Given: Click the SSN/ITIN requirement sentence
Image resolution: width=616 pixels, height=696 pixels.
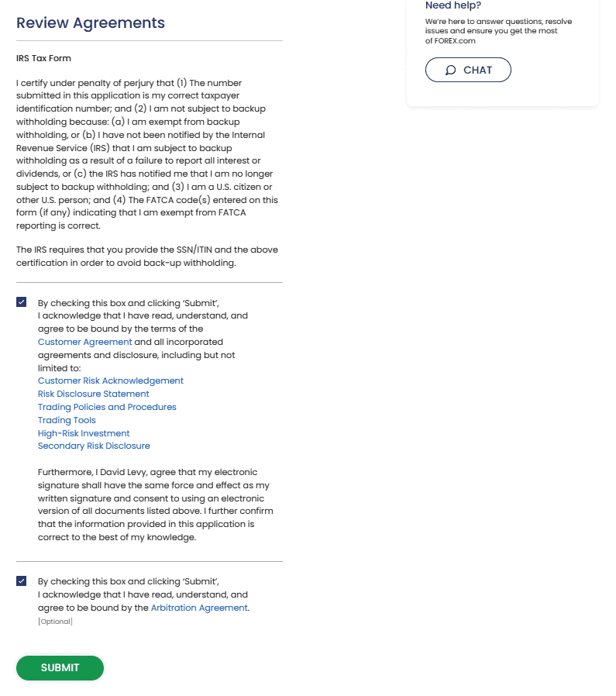Looking at the screenshot, I should pos(147,256).
